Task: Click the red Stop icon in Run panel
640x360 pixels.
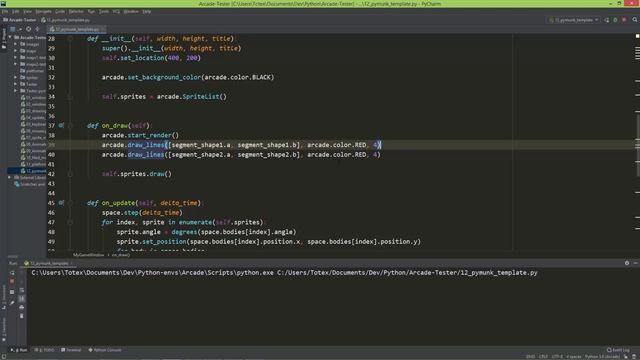Action: (12, 282)
